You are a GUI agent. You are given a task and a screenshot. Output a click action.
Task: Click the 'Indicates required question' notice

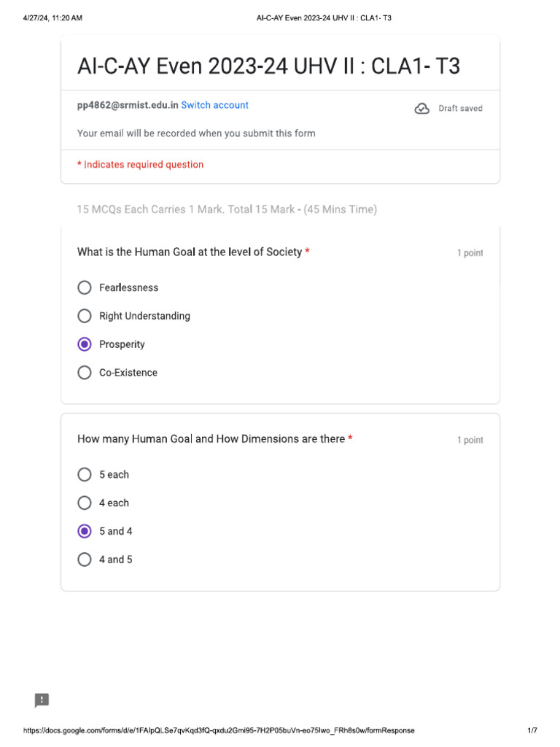143,165
